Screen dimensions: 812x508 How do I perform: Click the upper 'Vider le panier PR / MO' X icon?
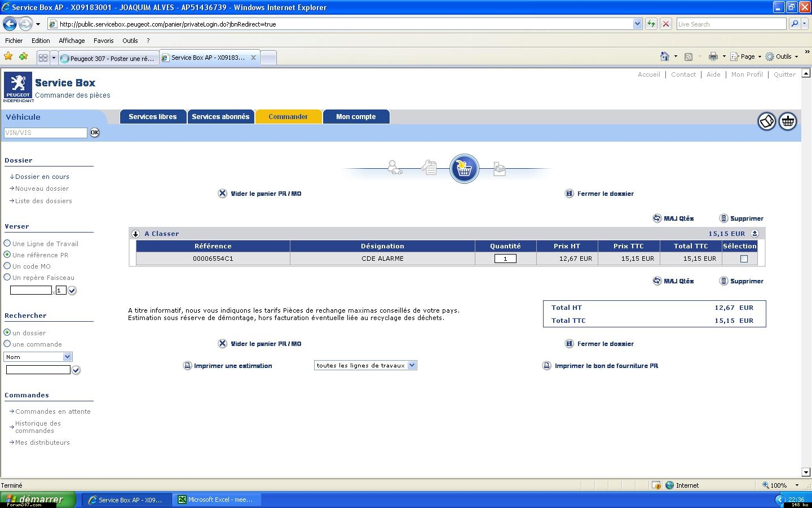[222, 194]
